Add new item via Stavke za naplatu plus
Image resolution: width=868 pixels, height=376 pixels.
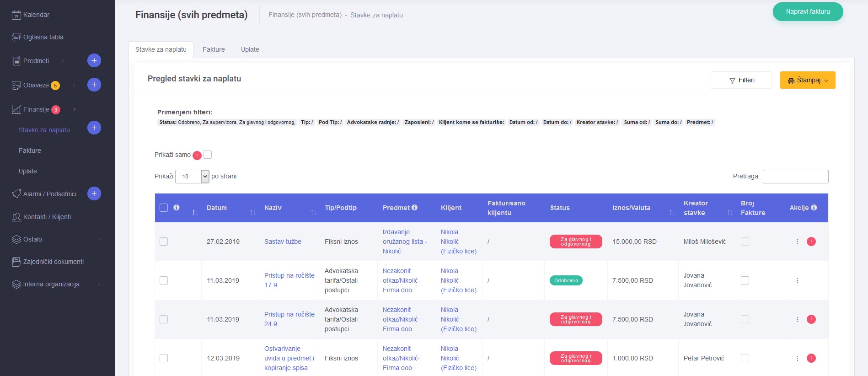coord(94,128)
